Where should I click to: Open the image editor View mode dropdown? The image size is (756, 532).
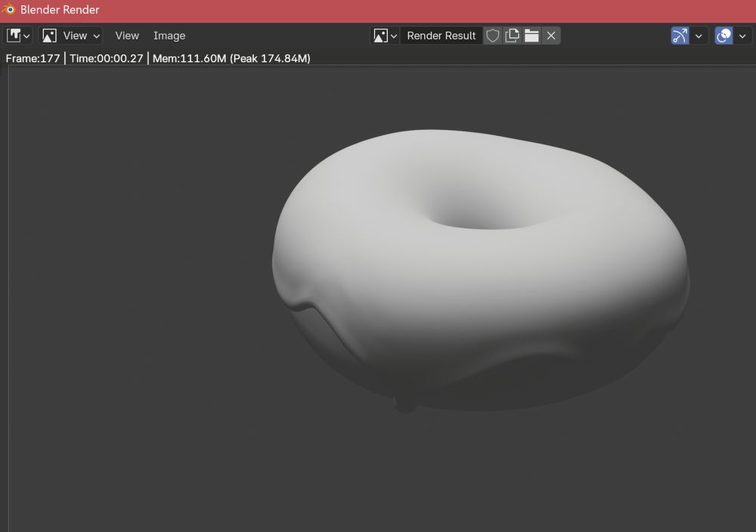point(71,36)
